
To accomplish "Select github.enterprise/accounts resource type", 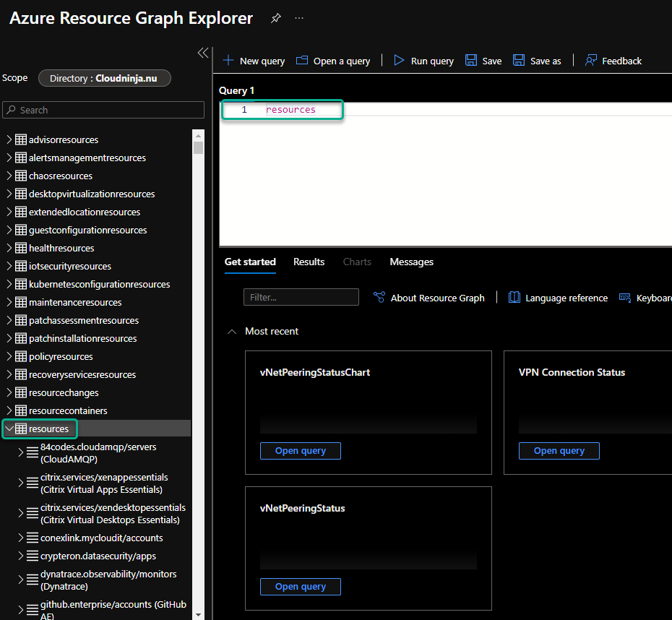I will click(113, 610).
